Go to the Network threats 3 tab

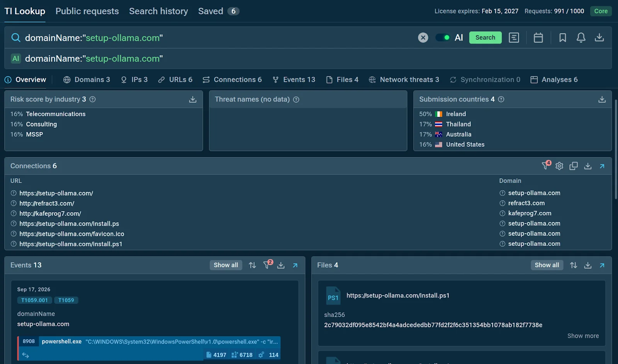click(x=404, y=80)
